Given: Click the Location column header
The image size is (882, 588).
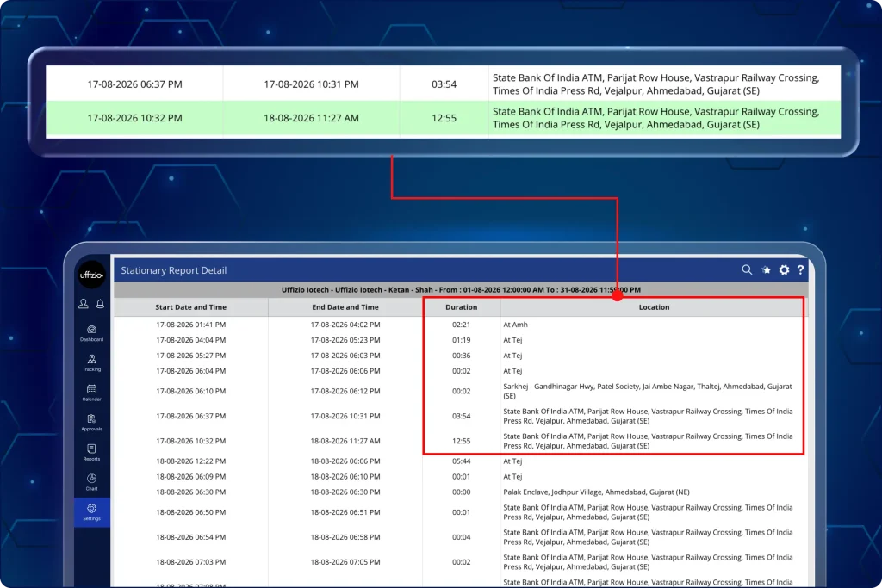Looking at the screenshot, I should pyautogui.click(x=654, y=307).
